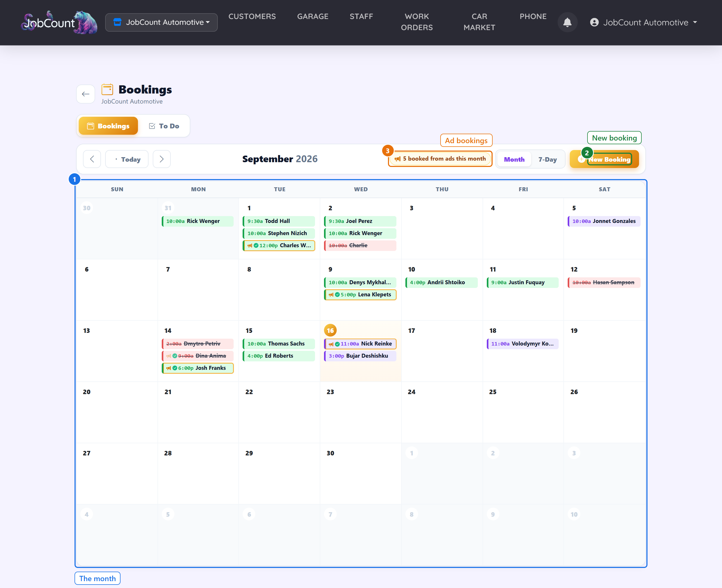Open the notifications bell
This screenshot has height=588, width=722.
point(567,22)
